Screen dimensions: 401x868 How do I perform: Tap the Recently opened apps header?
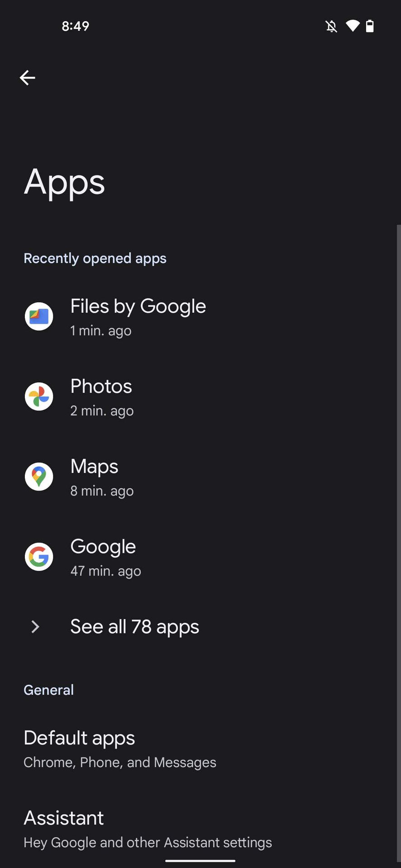pos(95,258)
